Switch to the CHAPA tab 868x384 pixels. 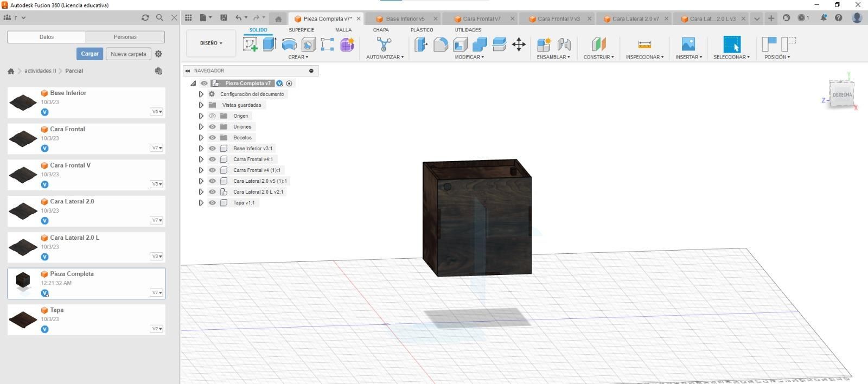coord(381,30)
